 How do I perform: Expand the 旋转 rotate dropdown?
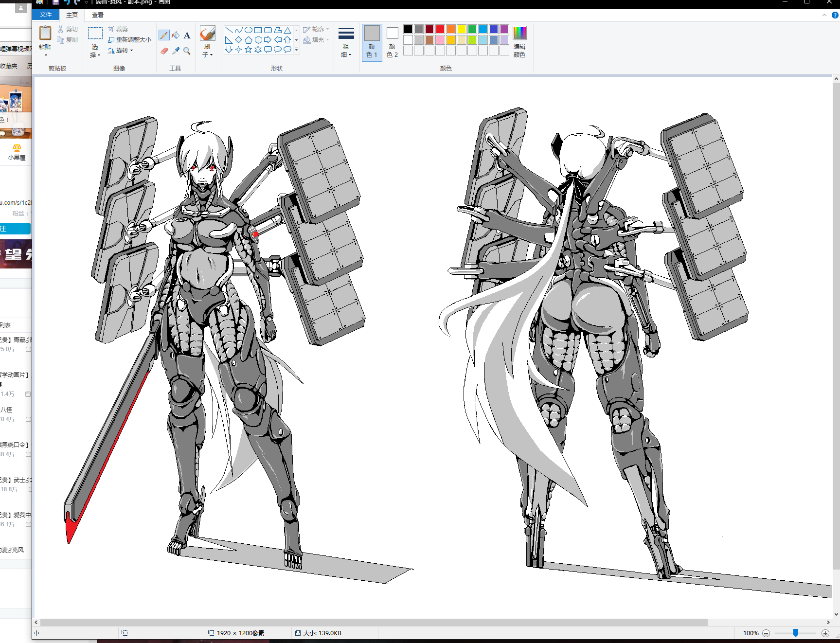coord(121,51)
